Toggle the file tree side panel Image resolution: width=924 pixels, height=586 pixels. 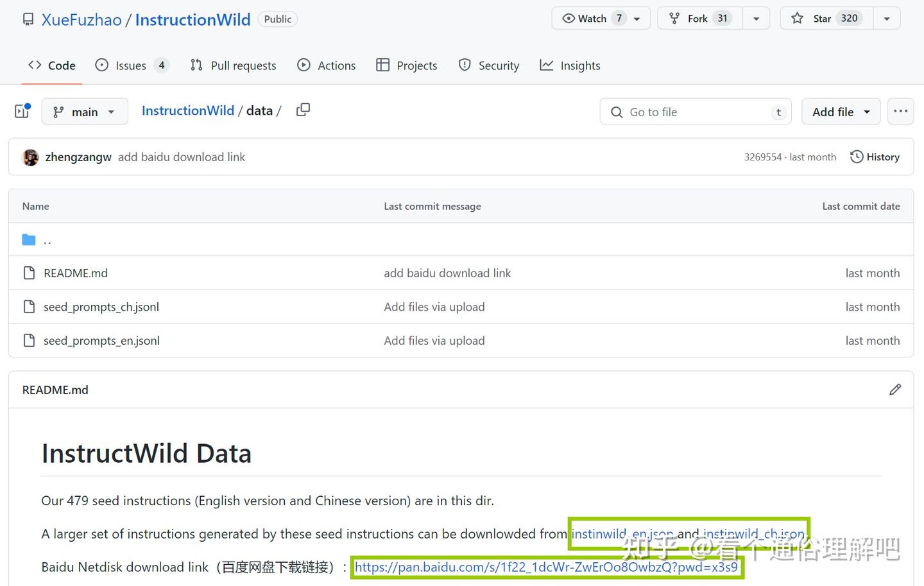click(22, 112)
